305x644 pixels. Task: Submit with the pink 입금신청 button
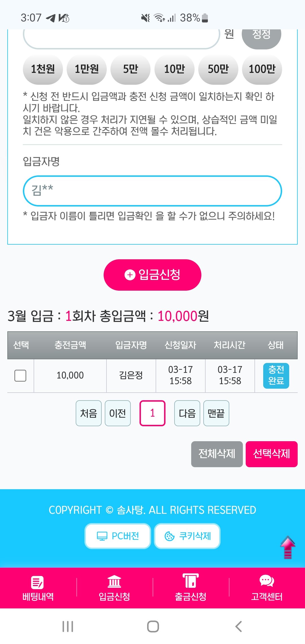152,275
